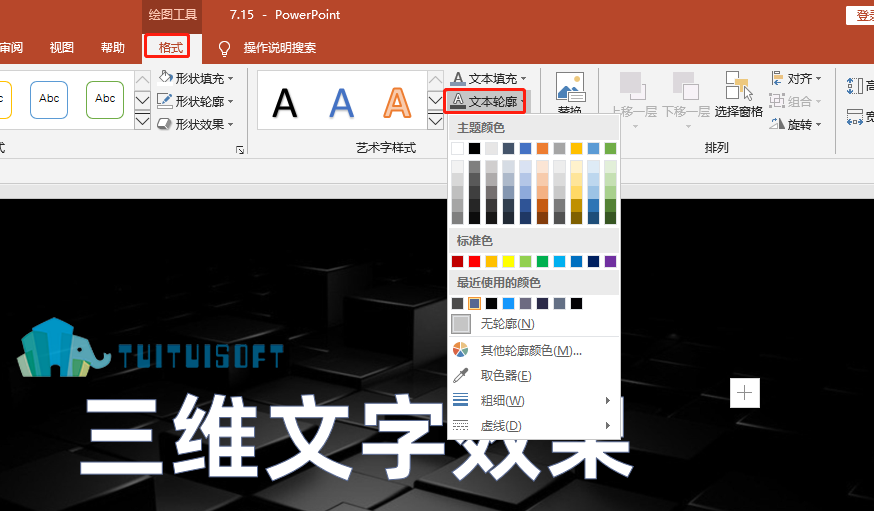The image size is (874, 511).
Task: Open the 帮助 tab
Action: (x=113, y=47)
